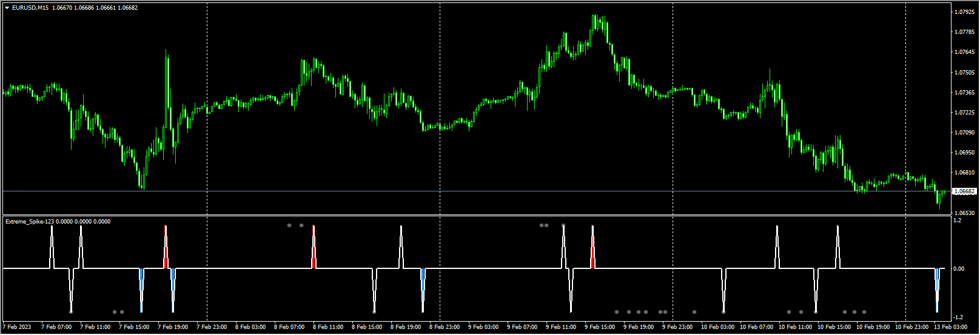Click the 9 Feb 23:00 time label
This screenshot has width=980, height=335.
pyautogui.click(x=677, y=327)
